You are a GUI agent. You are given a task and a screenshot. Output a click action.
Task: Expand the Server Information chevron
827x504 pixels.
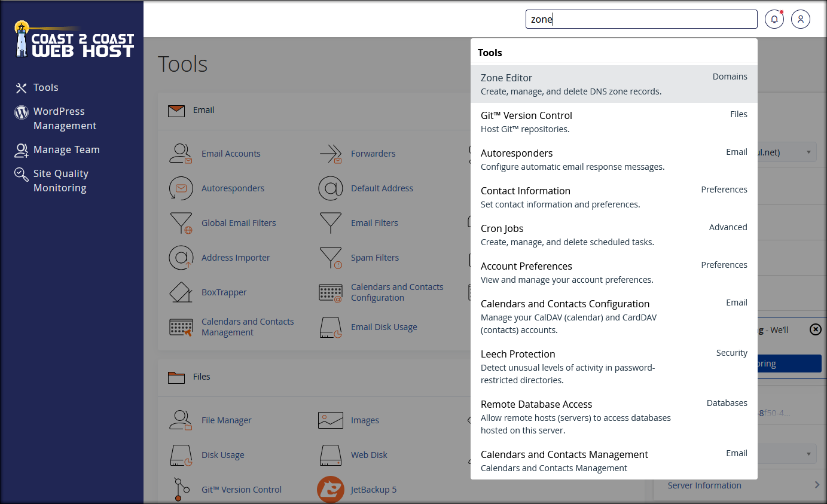coord(817,485)
